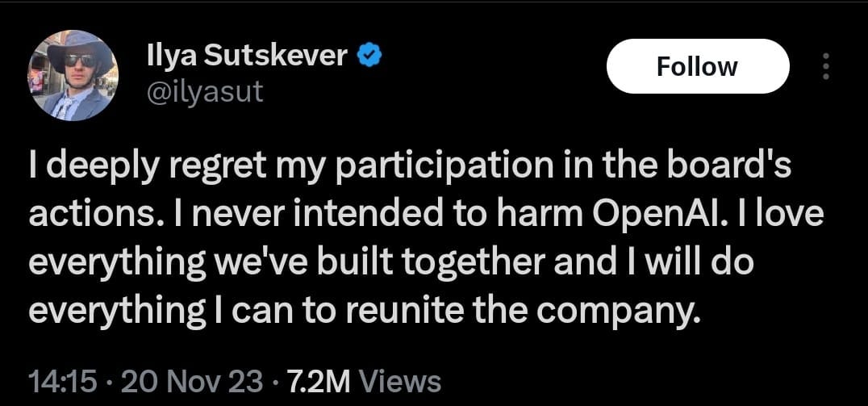Image resolution: width=868 pixels, height=406 pixels.
Task: Click the Views label
Action: point(399,379)
